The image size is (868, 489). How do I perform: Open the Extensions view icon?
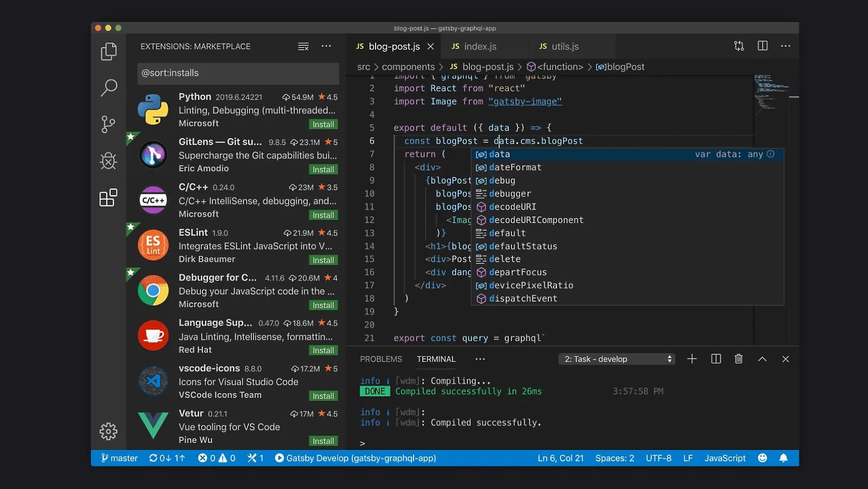pos(109,197)
